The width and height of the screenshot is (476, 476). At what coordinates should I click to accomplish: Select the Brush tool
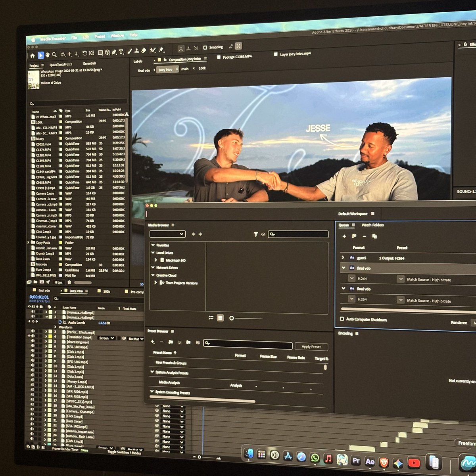[x=129, y=51]
